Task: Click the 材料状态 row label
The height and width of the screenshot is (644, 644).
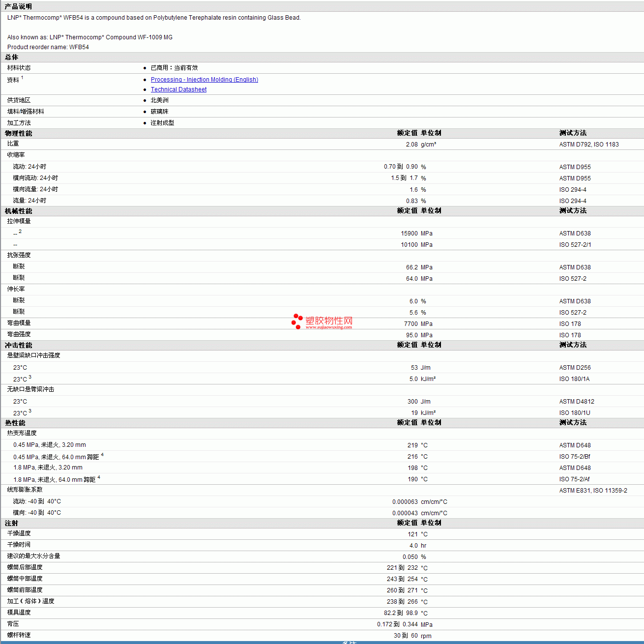Action: 19,68
